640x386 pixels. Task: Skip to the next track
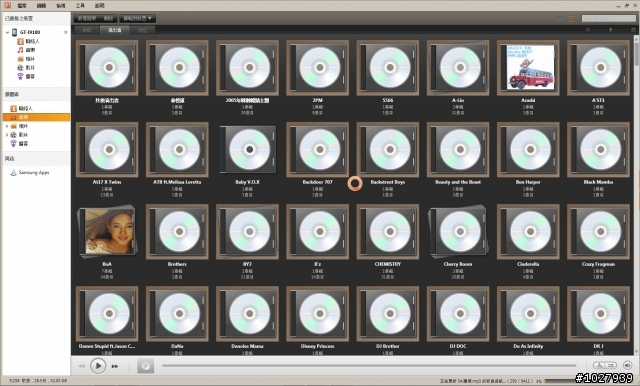[x=115, y=366]
